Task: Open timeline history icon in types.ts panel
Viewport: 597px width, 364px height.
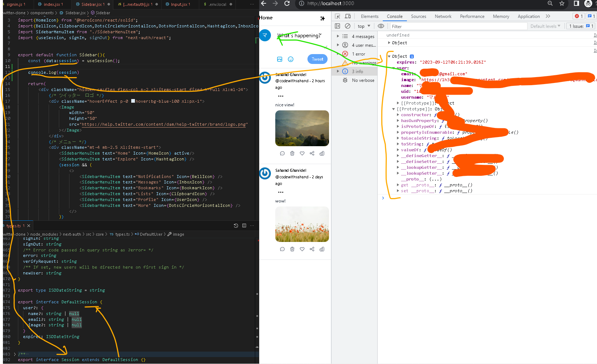Action: [x=236, y=226]
